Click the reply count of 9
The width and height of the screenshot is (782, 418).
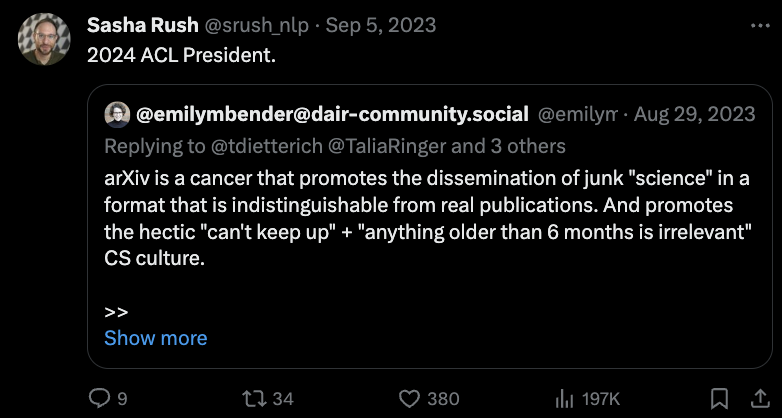pyautogui.click(x=122, y=398)
